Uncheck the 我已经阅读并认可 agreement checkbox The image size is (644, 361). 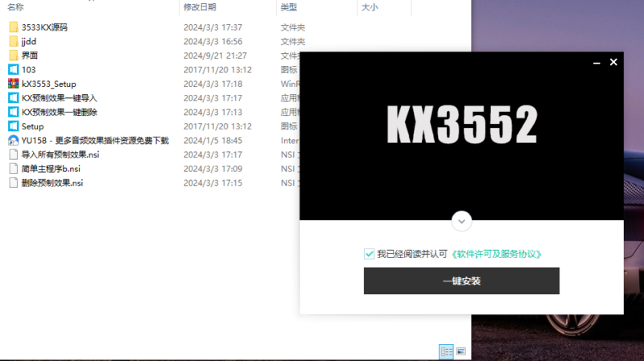(x=369, y=254)
